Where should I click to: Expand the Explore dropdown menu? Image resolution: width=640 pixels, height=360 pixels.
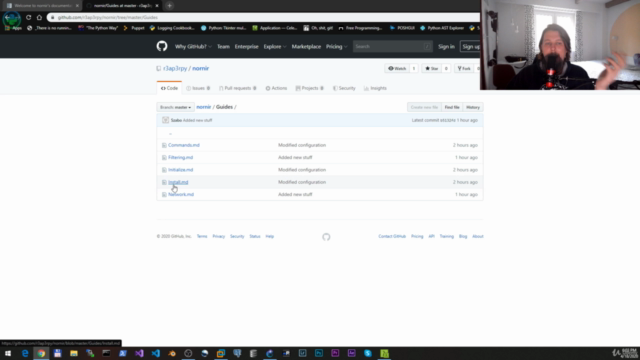pos(275,47)
